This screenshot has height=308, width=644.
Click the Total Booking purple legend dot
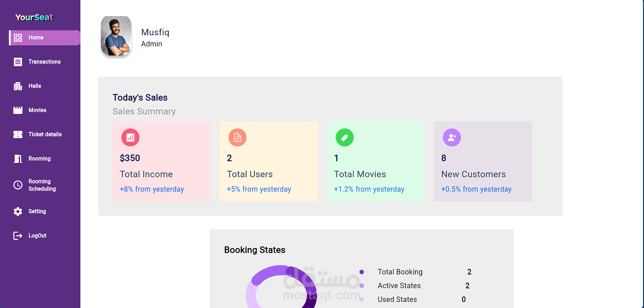coord(362,272)
